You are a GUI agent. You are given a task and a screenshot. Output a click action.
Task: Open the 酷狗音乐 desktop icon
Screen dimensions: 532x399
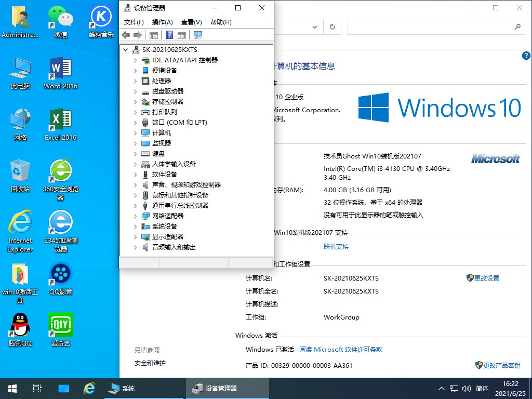pos(101,22)
